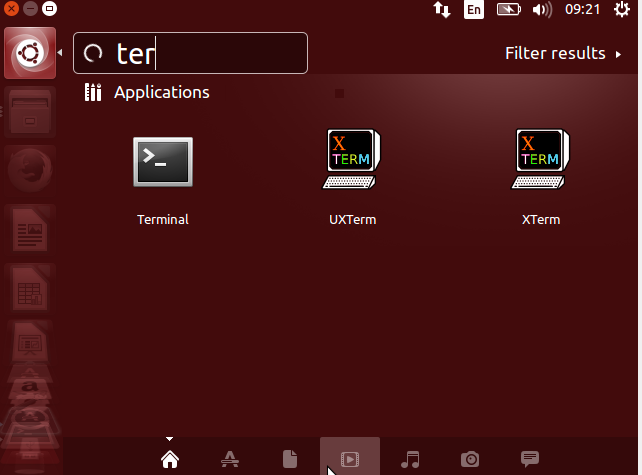
Task: Click the Applications category header
Action: tap(162, 92)
